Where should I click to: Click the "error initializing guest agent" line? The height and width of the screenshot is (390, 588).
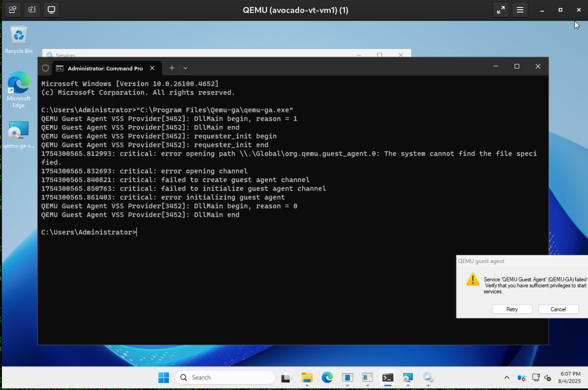[x=163, y=197]
